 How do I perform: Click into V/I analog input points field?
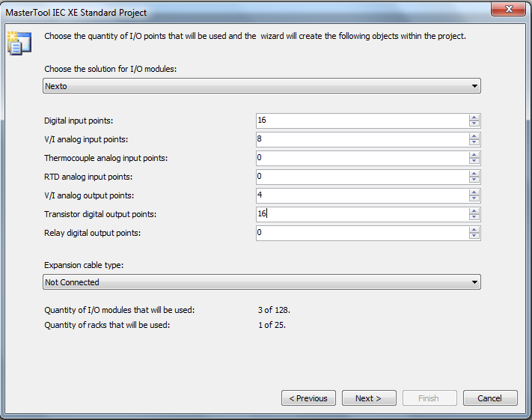tap(362, 139)
